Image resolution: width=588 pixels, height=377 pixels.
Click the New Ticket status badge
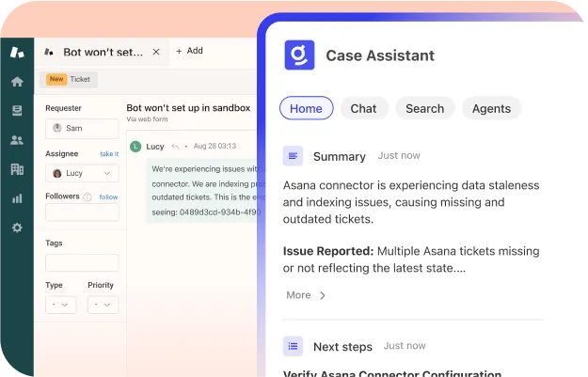click(x=69, y=79)
